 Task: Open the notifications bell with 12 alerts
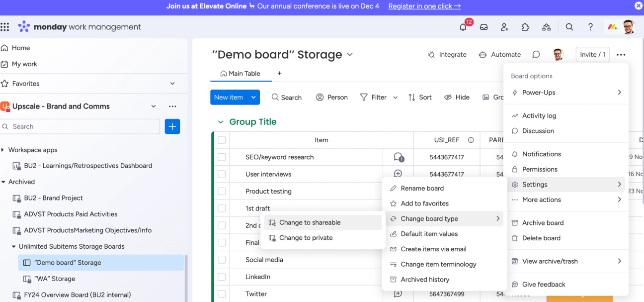point(463,27)
